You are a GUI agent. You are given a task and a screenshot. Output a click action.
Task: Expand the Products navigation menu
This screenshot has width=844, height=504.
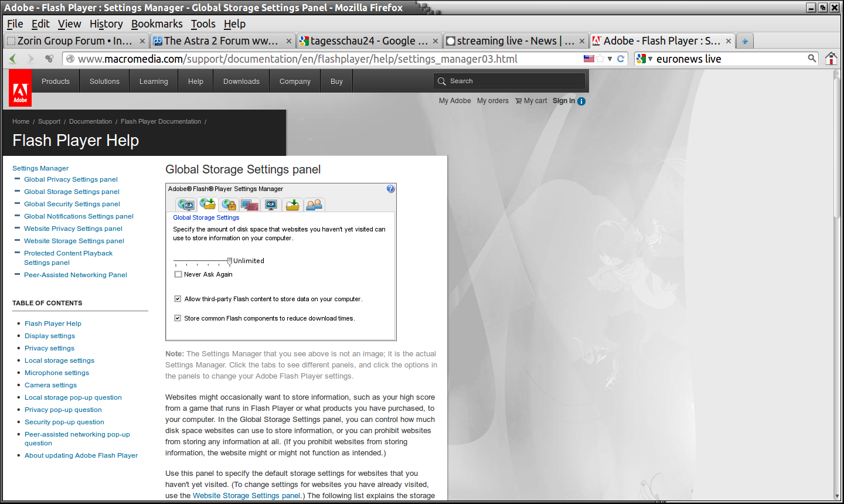(x=56, y=81)
